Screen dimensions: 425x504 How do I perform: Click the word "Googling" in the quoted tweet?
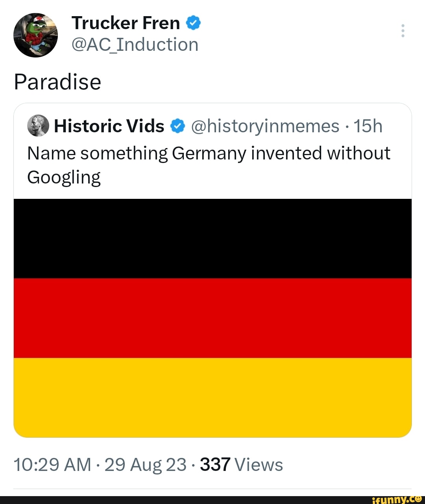click(x=64, y=178)
